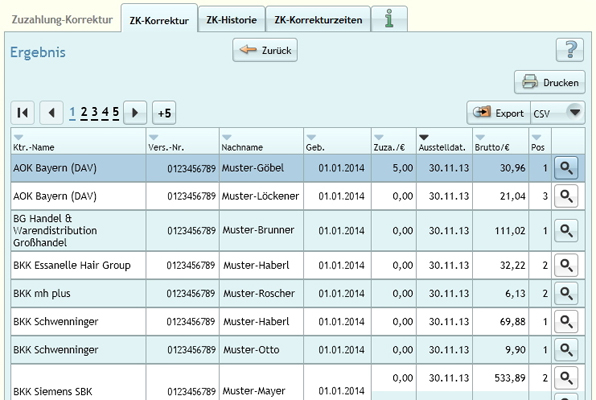Go to page 1 link
The width and height of the screenshot is (596, 400).
coord(72,113)
